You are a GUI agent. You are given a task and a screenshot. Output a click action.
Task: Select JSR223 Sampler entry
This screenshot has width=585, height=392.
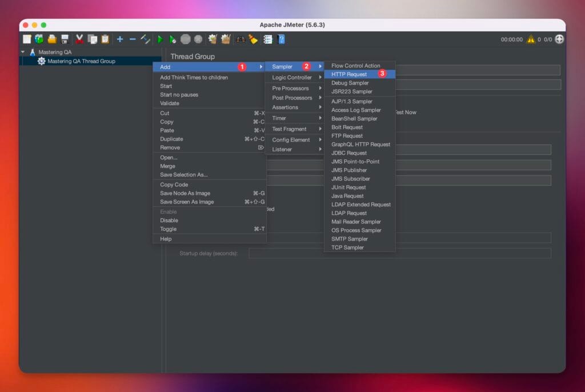[360, 91]
